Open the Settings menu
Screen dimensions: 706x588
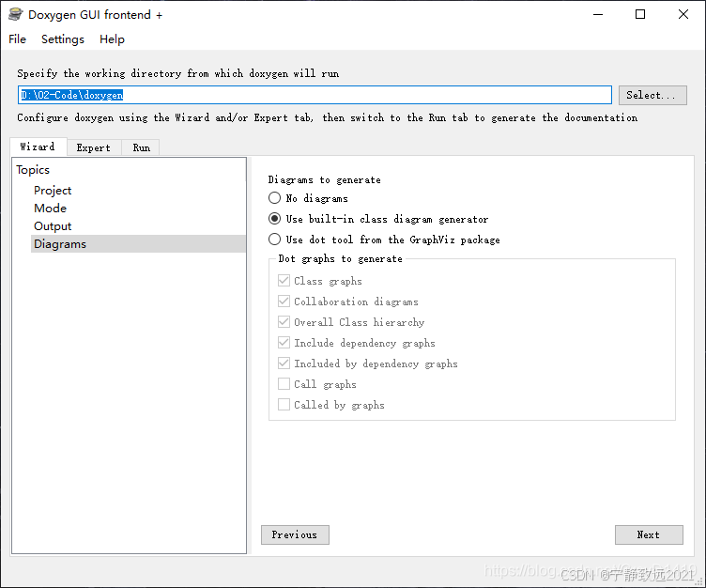pos(63,39)
